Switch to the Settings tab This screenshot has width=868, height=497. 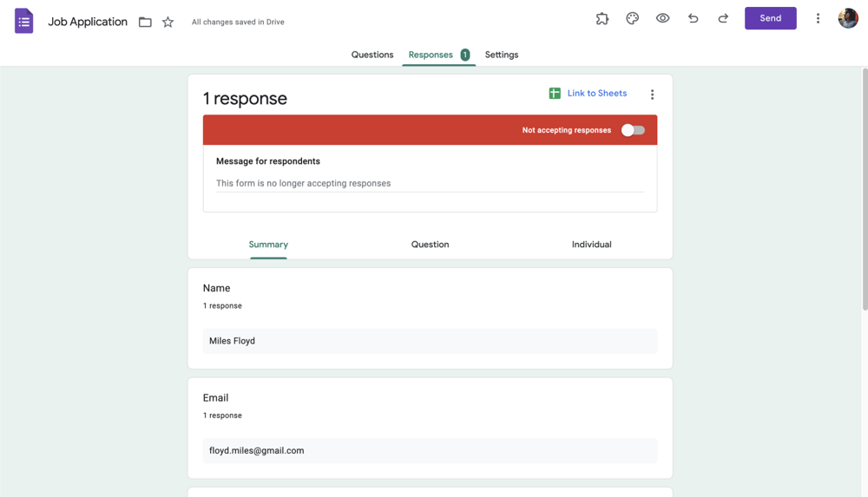502,55
